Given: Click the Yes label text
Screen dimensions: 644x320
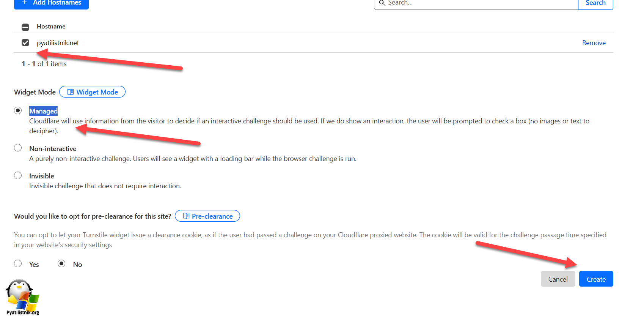Looking at the screenshot, I should [x=34, y=265].
